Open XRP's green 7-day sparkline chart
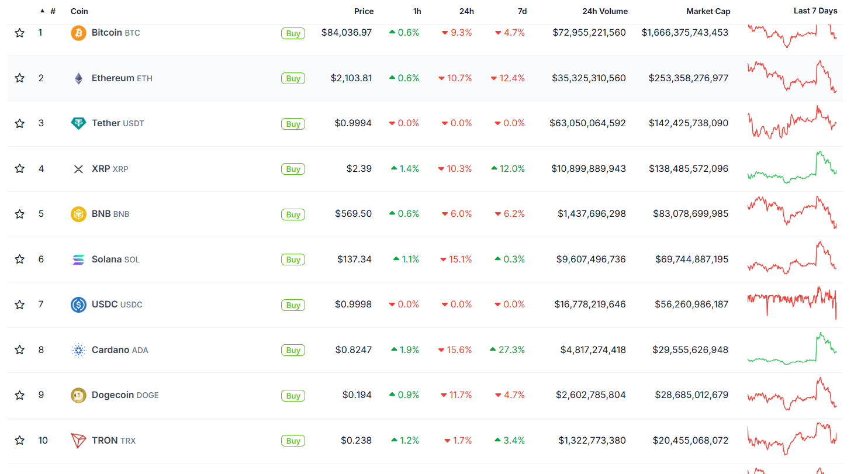Image resolution: width=868 pixels, height=474 pixels. tap(792, 168)
